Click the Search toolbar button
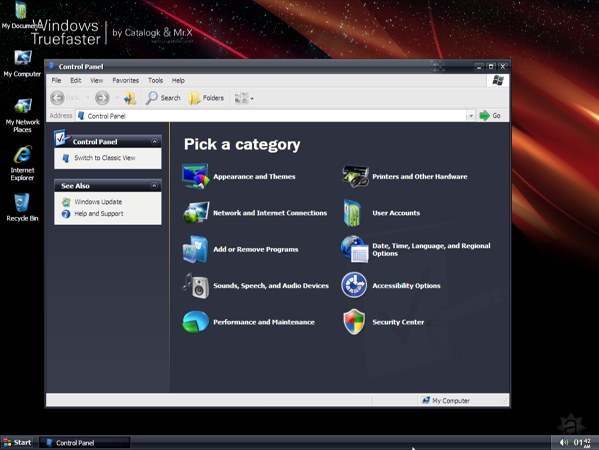599x450 pixels. (x=163, y=98)
